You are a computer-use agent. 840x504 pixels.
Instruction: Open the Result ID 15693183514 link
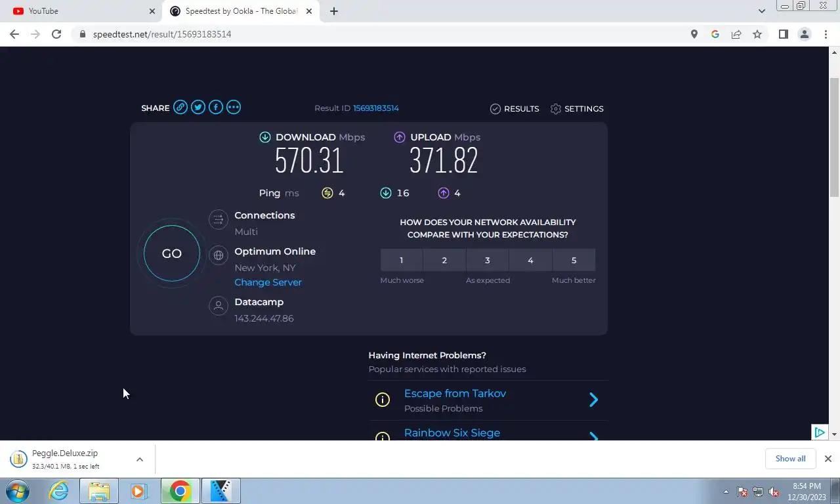[376, 108]
